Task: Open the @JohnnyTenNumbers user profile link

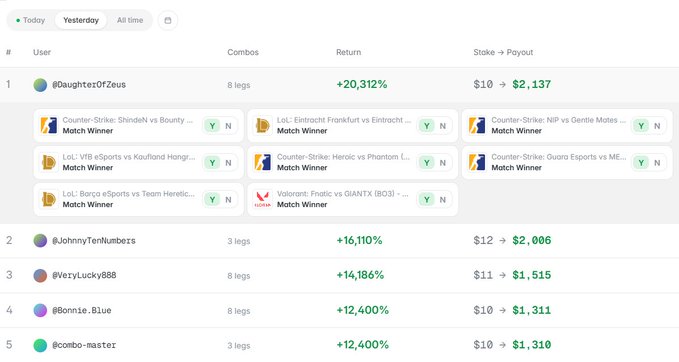Action: click(x=94, y=241)
